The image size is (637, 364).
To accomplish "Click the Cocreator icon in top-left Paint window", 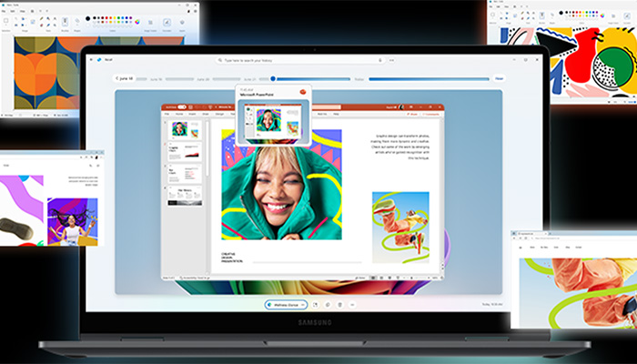I will pyautogui.click(x=167, y=23).
